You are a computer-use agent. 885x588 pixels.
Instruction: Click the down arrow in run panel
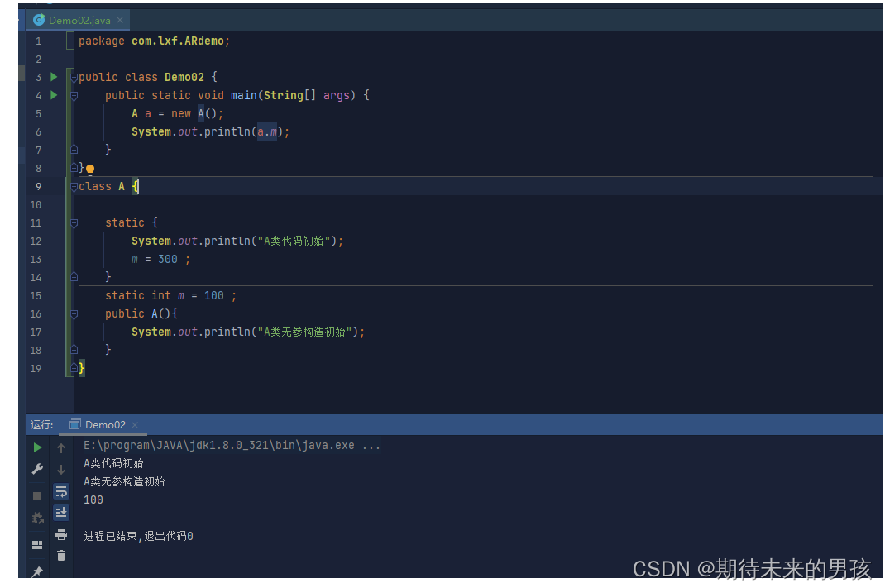[61, 470]
